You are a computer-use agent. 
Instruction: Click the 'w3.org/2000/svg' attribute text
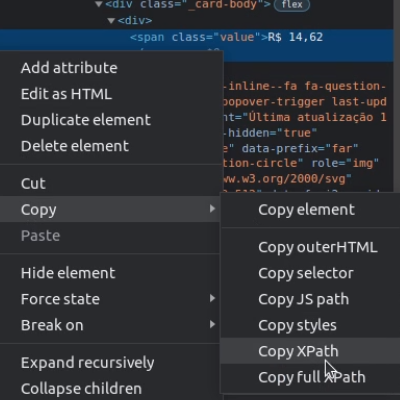(x=294, y=179)
